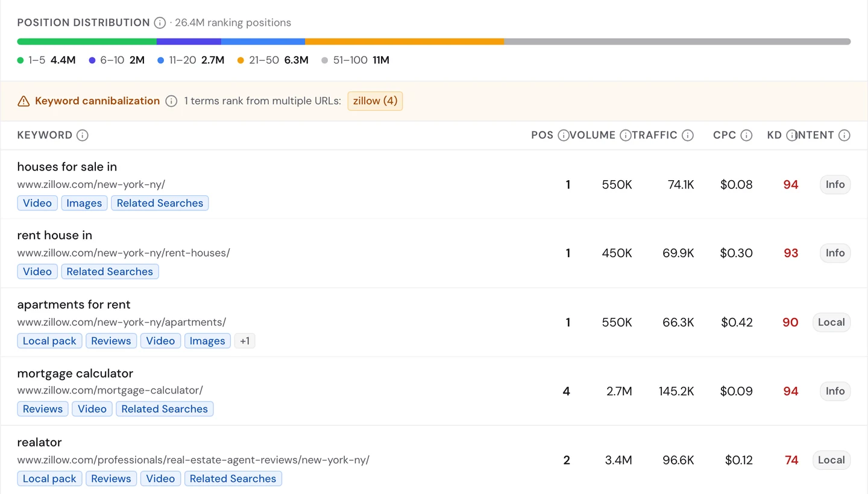Sort table by CPC column header
The image size is (868, 494).
point(725,136)
